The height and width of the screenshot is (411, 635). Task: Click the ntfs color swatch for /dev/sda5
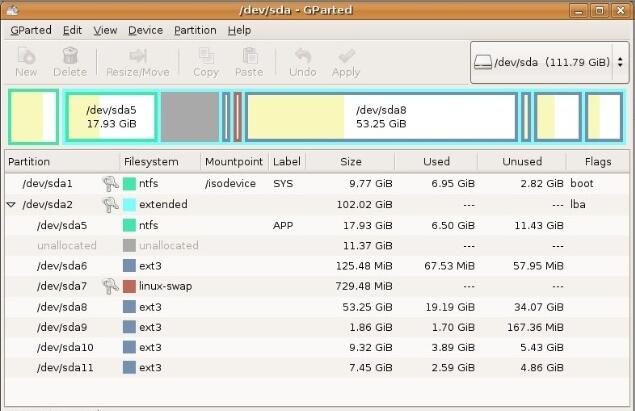tap(129, 225)
